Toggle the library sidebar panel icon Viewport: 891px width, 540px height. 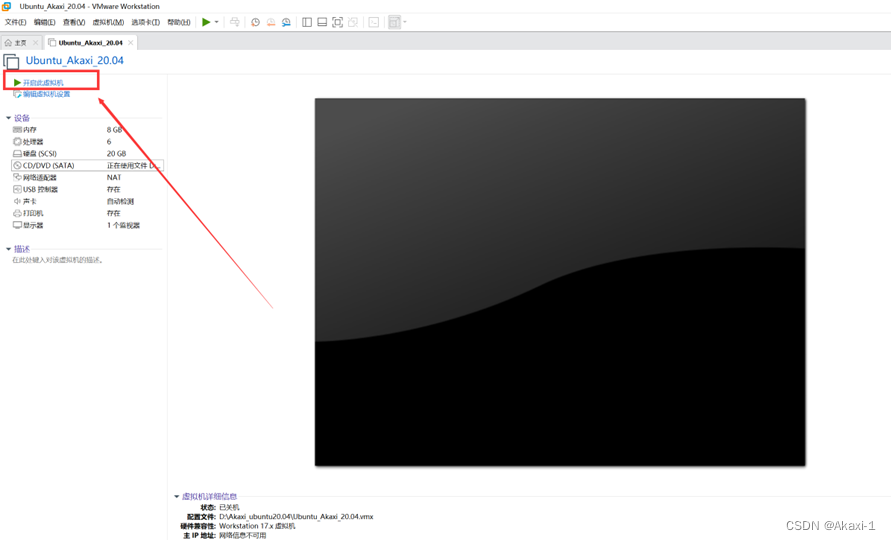click(307, 22)
